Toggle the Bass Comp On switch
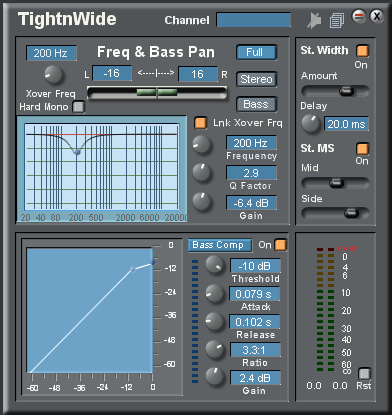 [281, 244]
